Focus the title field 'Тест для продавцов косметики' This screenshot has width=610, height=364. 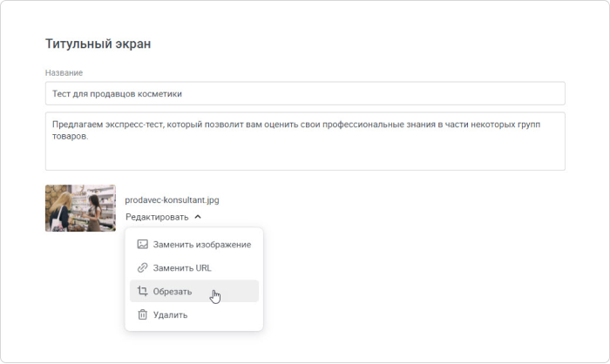(305, 93)
